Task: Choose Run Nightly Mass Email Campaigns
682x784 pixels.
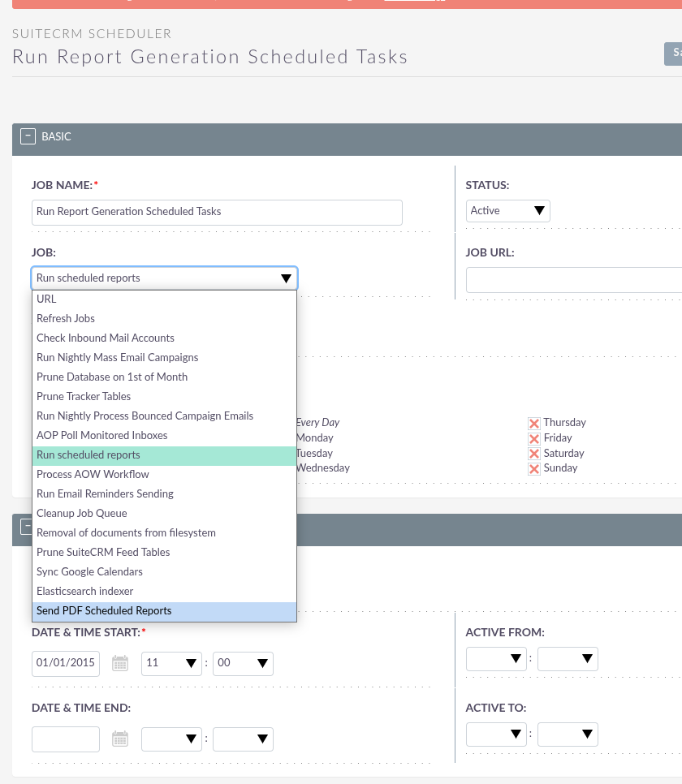Action: click(164, 357)
